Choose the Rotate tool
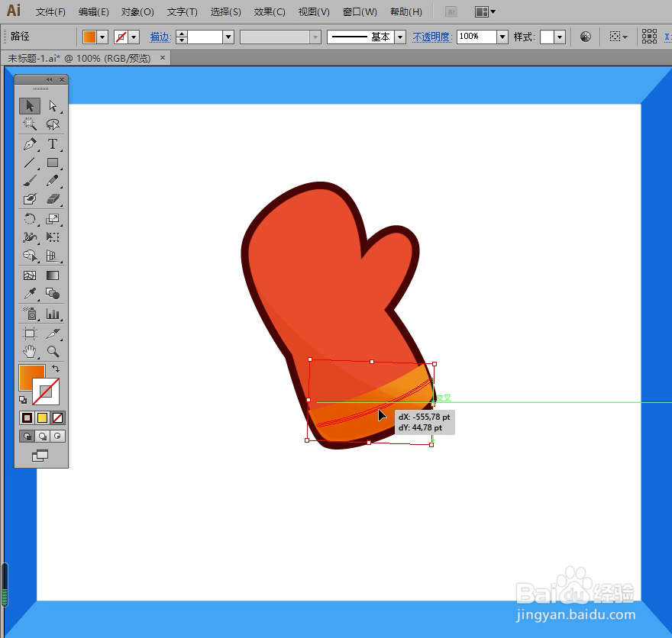672x638 pixels. pyautogui.click(x=30, y=219)
